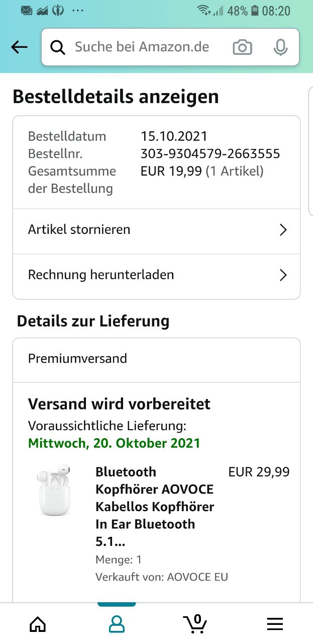The width and height of the screenshot is (313, 644).
Task: Go to Home tab icon
Action: tap(38, 624)
